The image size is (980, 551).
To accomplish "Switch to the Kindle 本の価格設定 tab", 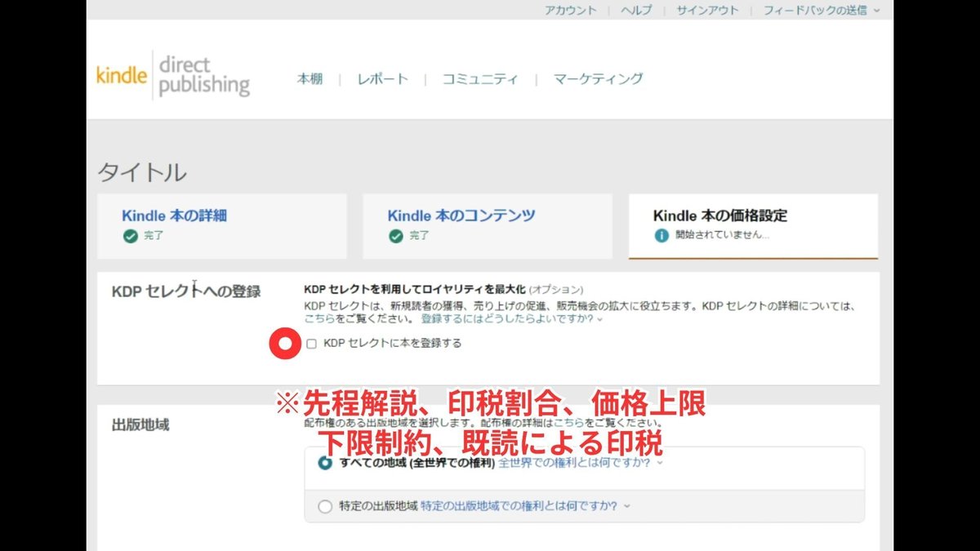I will [753, 226].
